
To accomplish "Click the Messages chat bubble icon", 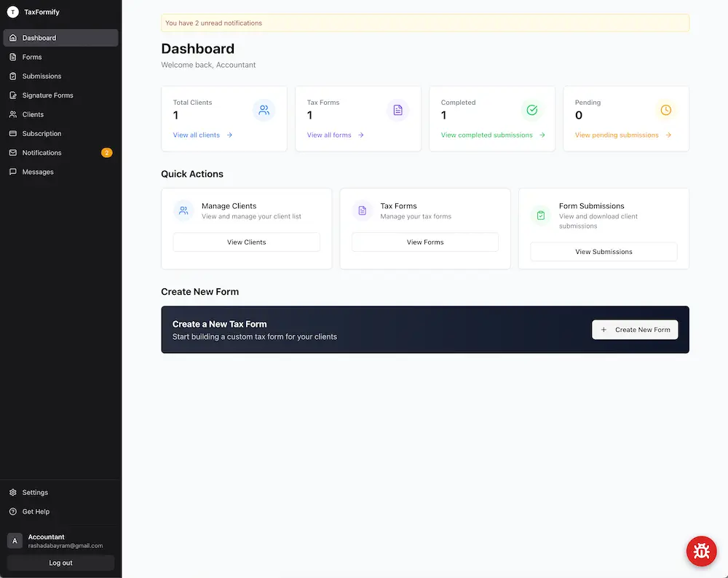I will pyautogui.click(x=13, y=172).
